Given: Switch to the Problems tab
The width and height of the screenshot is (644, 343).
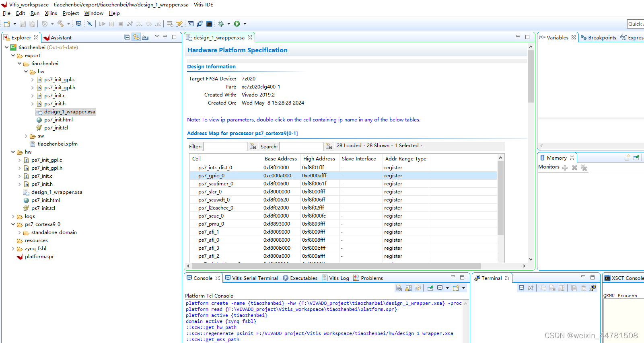Looking at the screenshot, I should [368, 278].
